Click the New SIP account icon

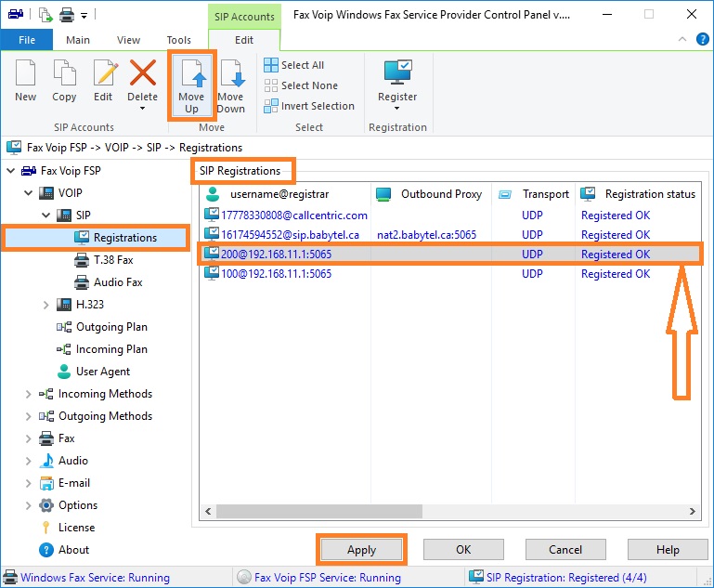(x=25, y=72)
